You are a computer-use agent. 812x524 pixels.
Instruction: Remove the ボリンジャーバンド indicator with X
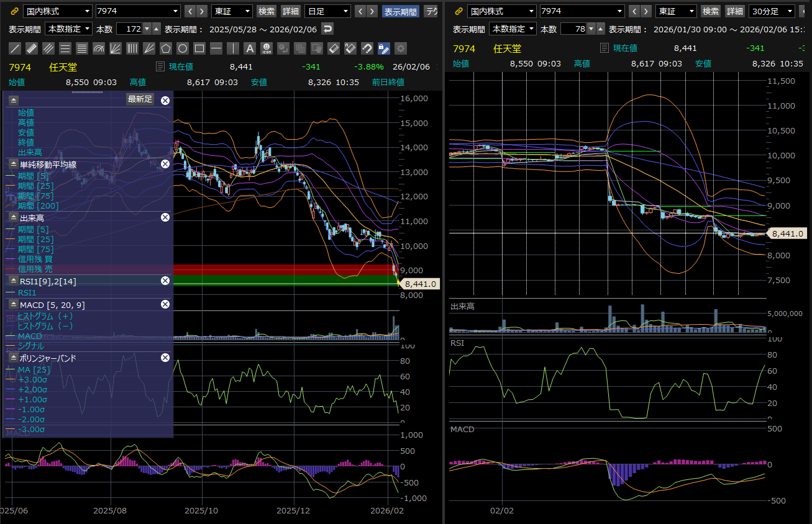pos(165,358)
